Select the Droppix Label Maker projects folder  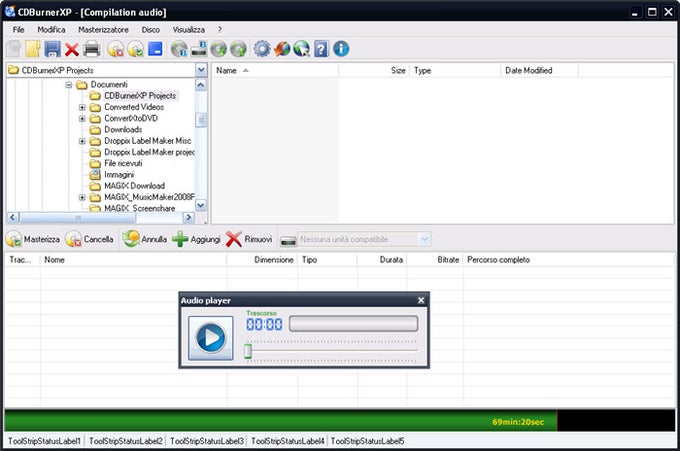coord(149,152)
